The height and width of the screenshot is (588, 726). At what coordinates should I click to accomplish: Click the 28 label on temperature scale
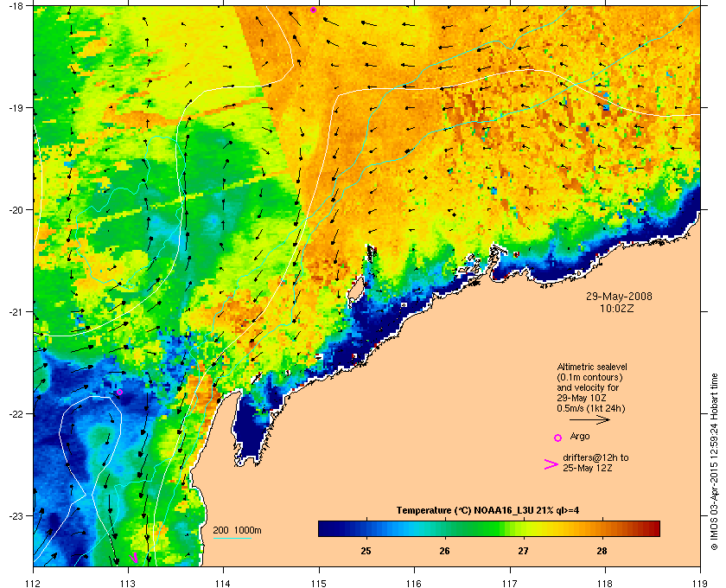[x=602, y=551]
